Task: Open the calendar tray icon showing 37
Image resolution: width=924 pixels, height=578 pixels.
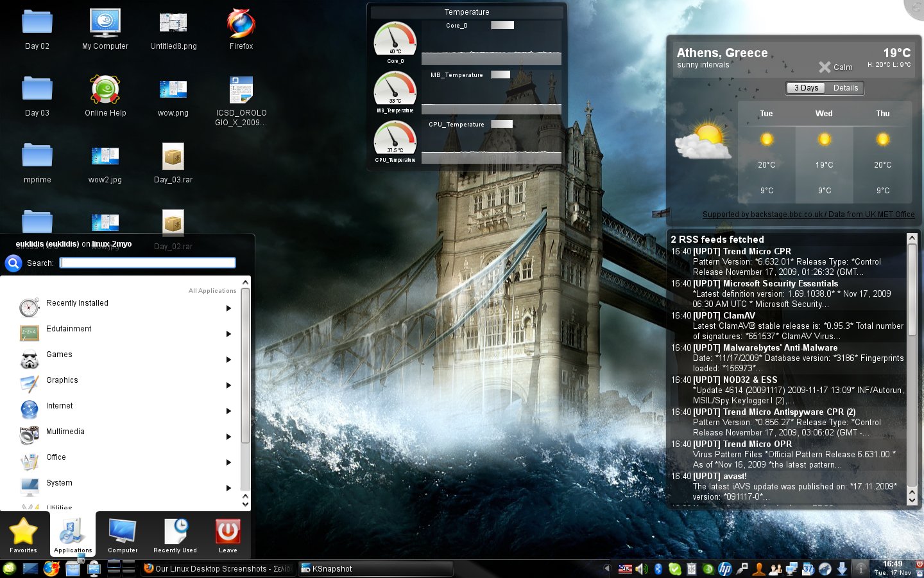Action: click(809, 569)
